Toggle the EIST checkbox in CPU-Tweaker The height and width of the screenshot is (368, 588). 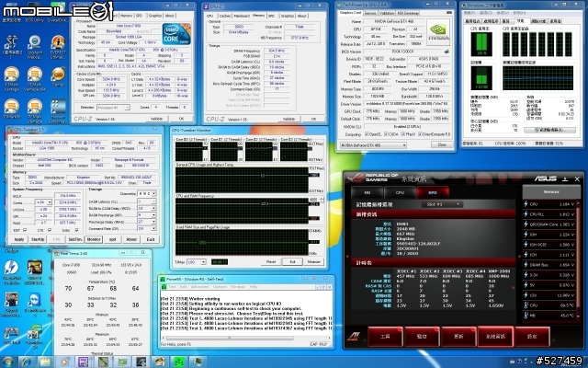point(25,230)
